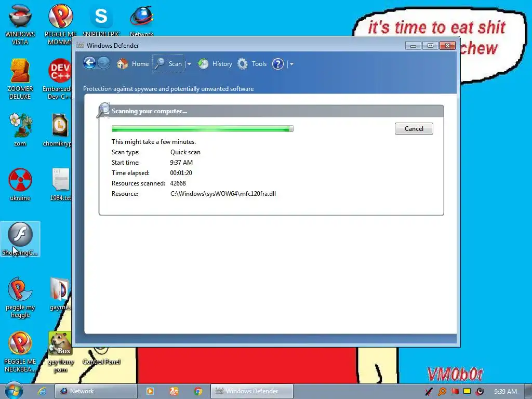Start a scan using the Scan button
Screen dimensions: 532x399
(168, 64)
